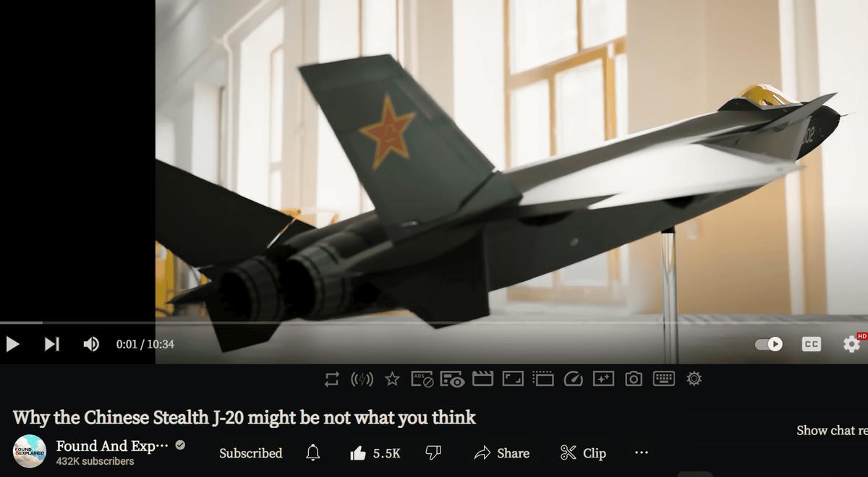Click the loop video icon

tap(332, 379)
